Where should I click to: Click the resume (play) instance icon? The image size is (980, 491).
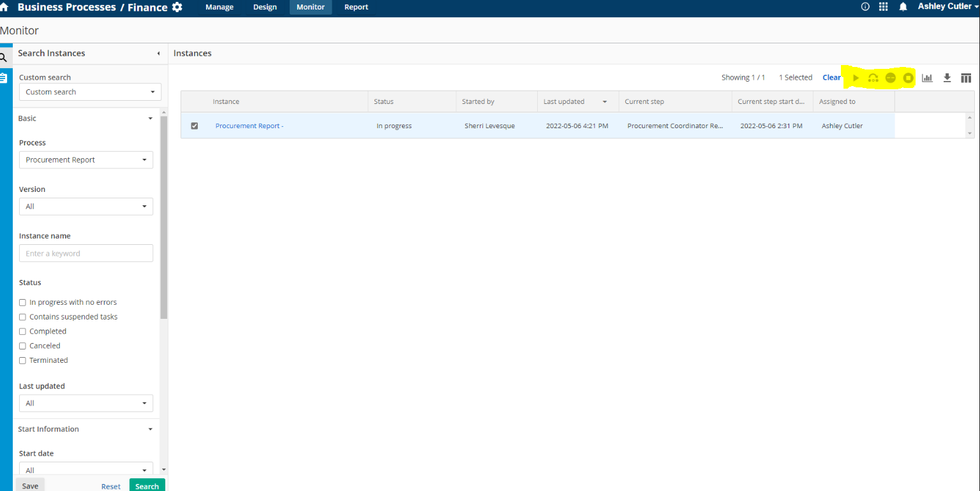[x=856, y=78]
